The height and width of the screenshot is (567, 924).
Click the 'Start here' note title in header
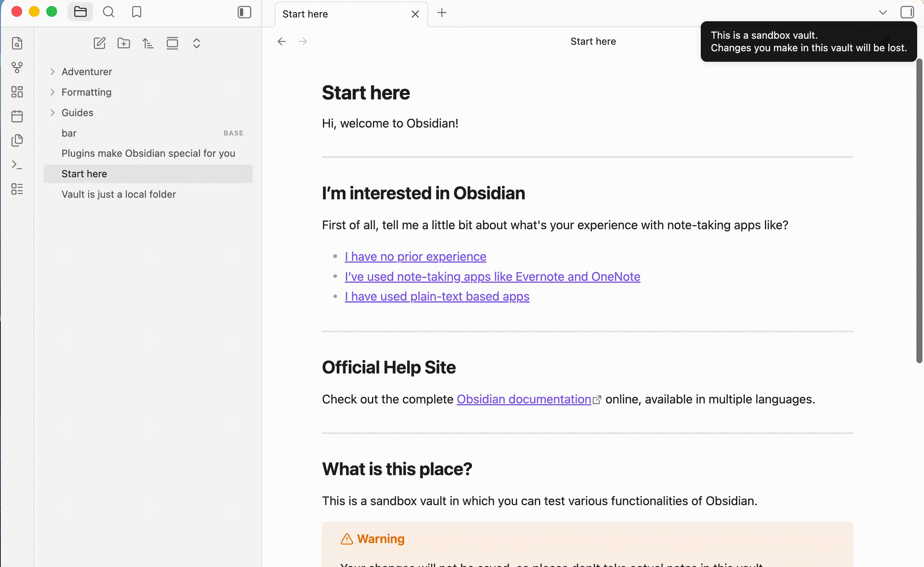(x=593, y=41)
